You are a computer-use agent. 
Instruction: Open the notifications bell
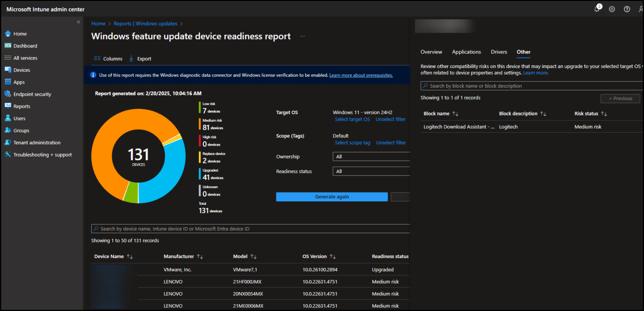[x=597, y=8]
